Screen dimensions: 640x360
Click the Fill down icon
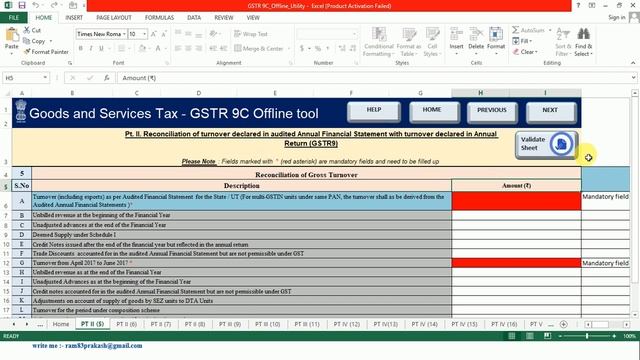(x=516, y=41)
